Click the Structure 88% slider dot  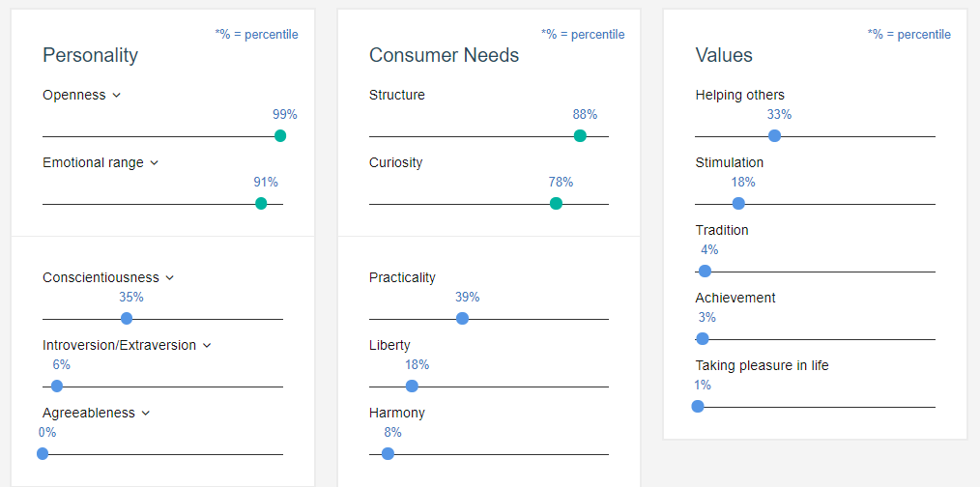580,135
